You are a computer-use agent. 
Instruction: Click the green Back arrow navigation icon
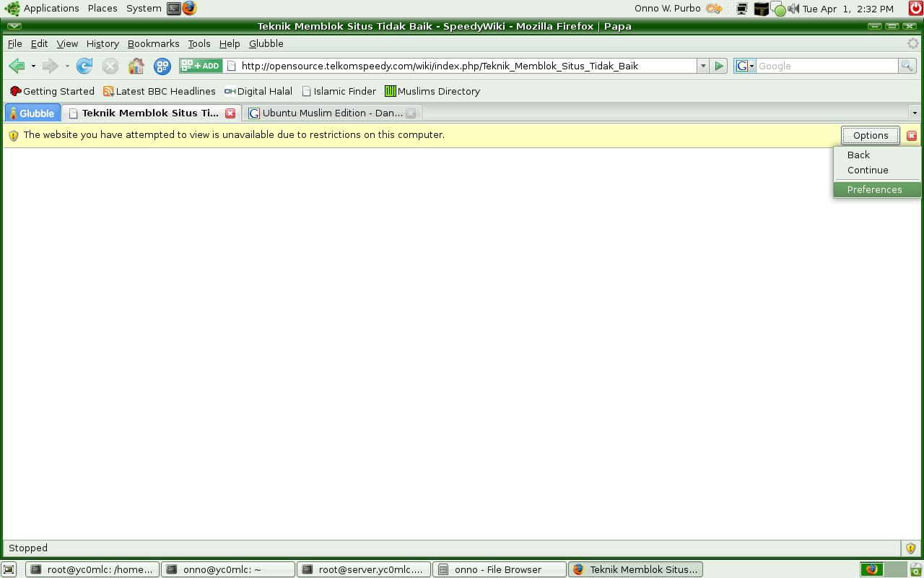(x=17, y=66)
